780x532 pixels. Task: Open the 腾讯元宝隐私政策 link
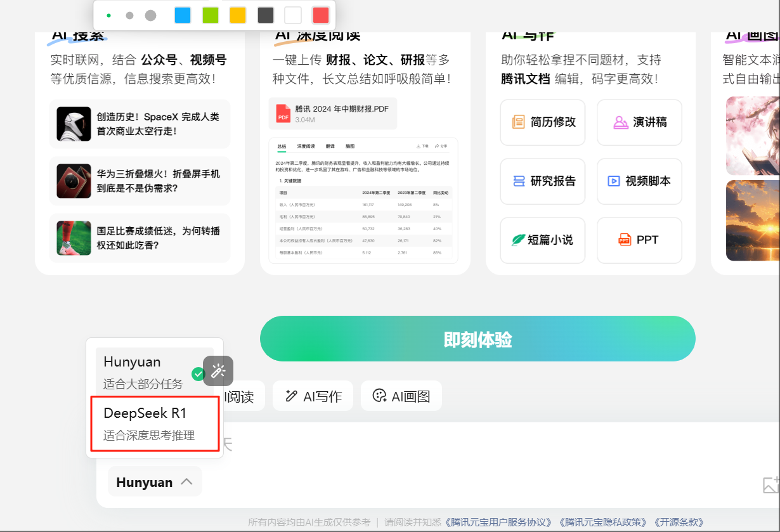pyautogui.click(x=603, y=522)
